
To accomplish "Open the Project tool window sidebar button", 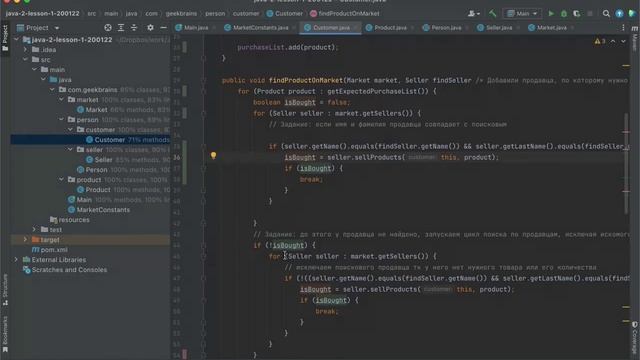I will pyautogui.click(x=5, y=38).
